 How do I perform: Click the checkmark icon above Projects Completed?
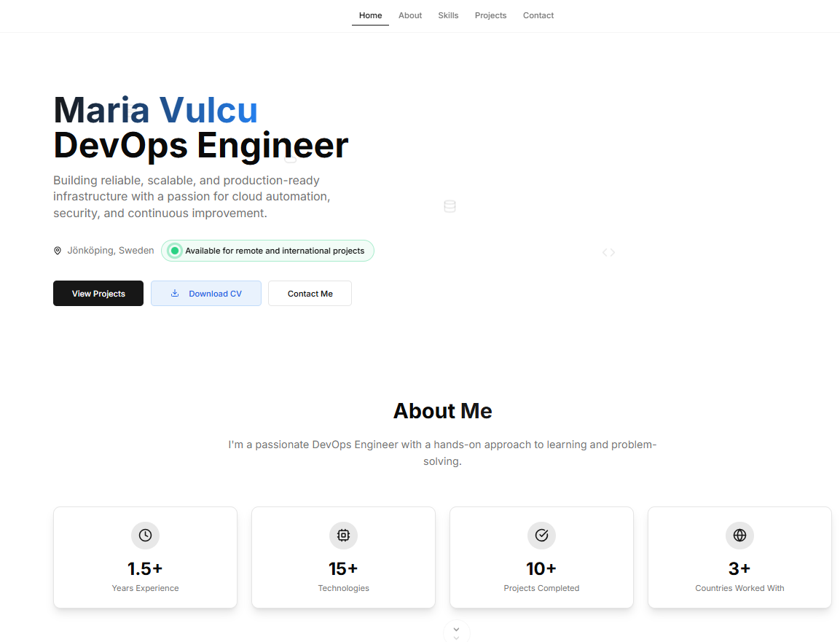tap(541, 535)
